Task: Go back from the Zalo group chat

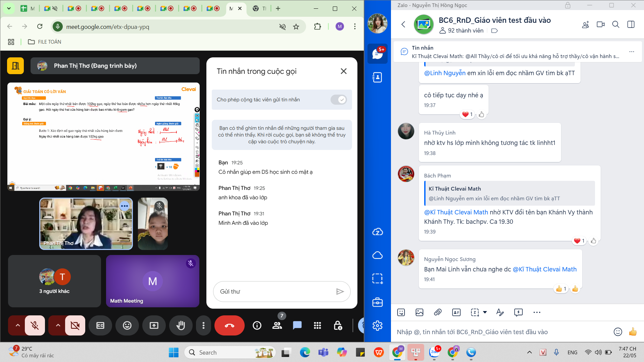Action: 403,24
